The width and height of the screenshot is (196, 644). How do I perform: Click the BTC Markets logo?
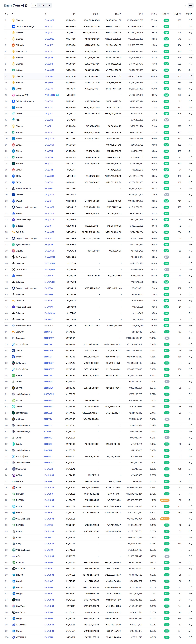(13, 413)
